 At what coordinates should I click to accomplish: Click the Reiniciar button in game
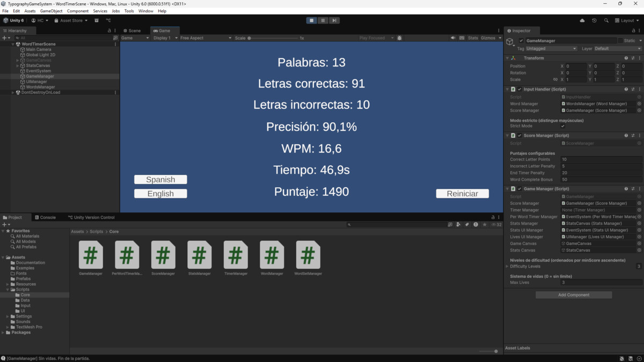[463, 194]
